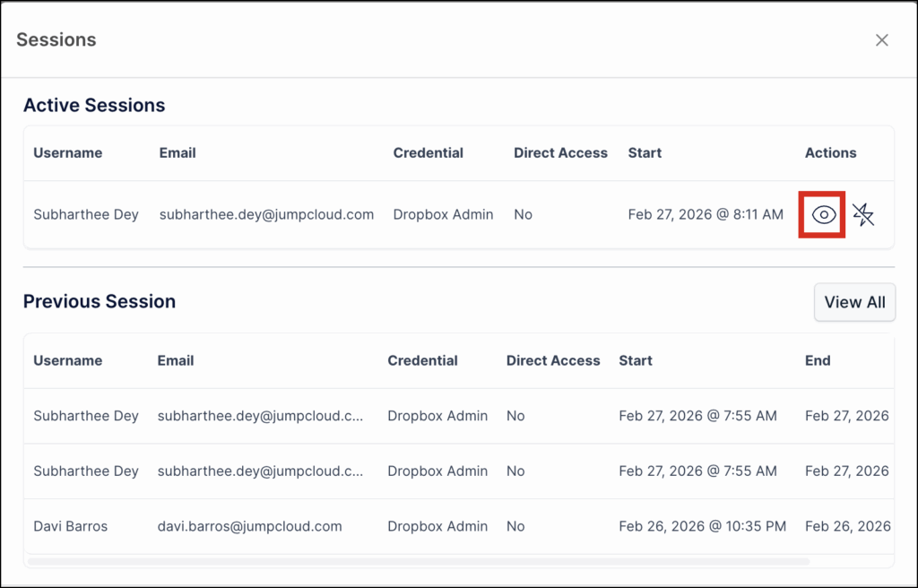This screenshot has width=918, height=588.
Task: Select active session email subharthee.dey@jumpcloud.com
Action: coord(266,215)
